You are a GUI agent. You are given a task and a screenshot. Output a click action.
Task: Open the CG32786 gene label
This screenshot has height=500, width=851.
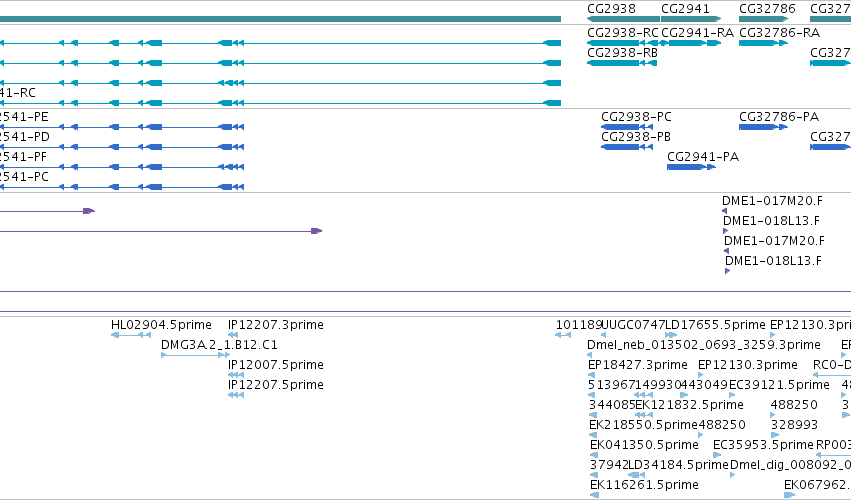coord(767,9)
